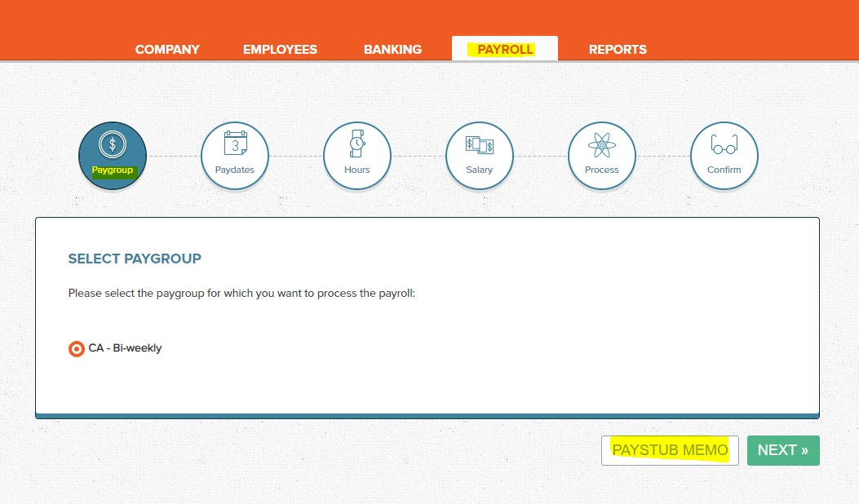Image resolution: width=859 pixels, height=504 pixels.
Task: Click the highlighted "Paygroup" step label text
Action: click(x=113, y=170)
